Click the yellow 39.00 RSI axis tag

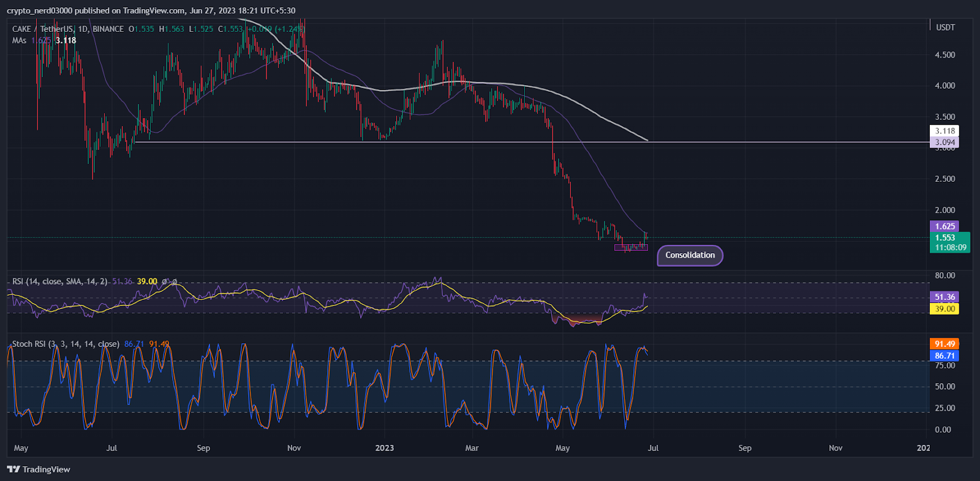coord(944,309)
